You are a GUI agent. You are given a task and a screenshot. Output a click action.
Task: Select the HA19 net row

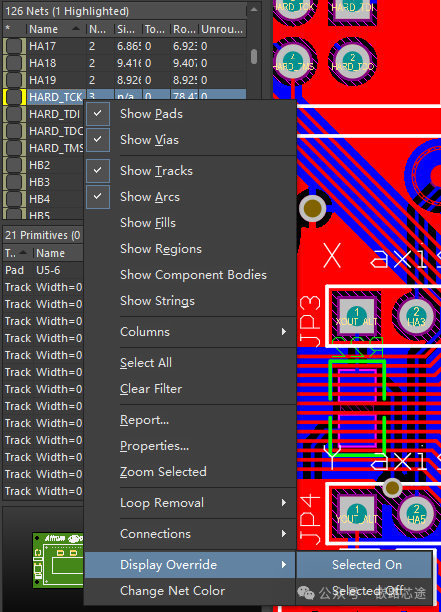124,80
